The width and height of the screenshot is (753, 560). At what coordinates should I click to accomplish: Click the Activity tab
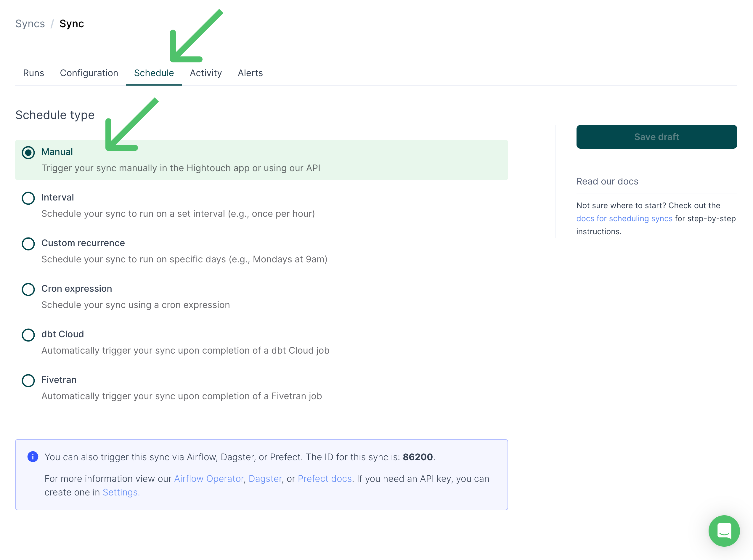[x=205, y=73]
